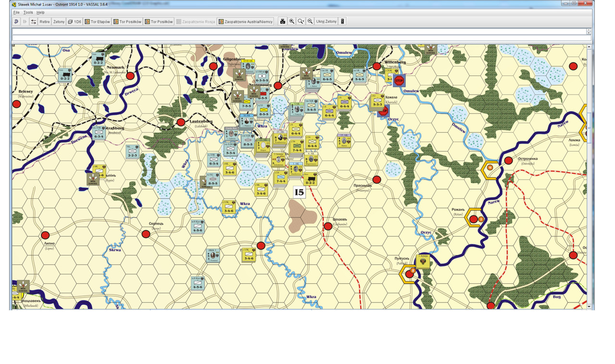Click the Neumark city red dot
This screenshot has width=615, height=364.
130,75
